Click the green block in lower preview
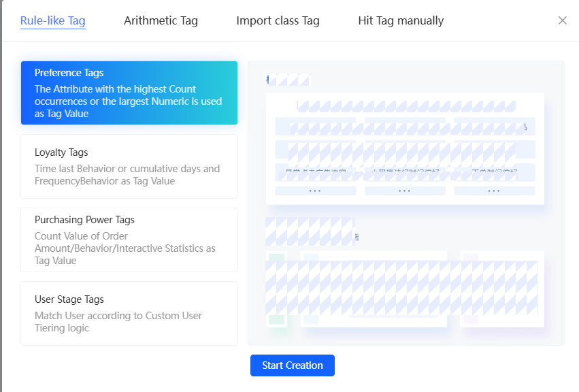The width and height of the screenshot is (579, 392). tap(276, 320)
